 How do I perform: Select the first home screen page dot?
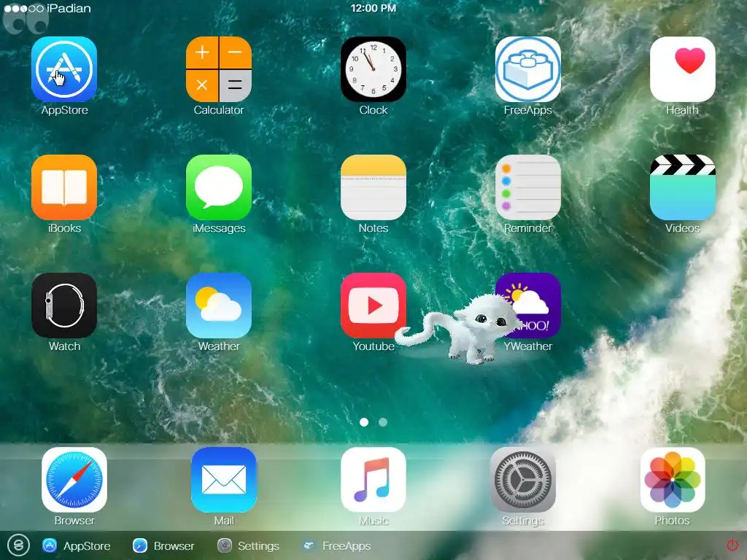pyautogui.click(x=364, y=422)
